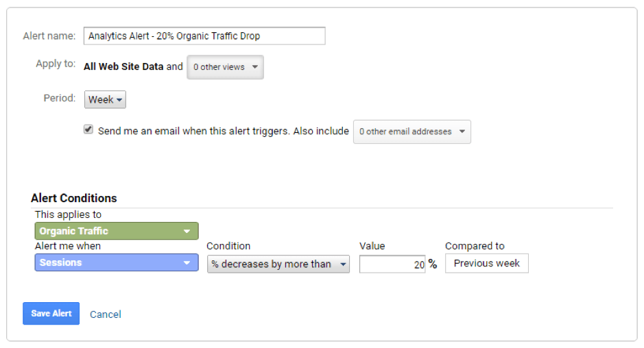Viewport: 644px width, 348px height.
Task: Click the 'Alert Conditions' heading
Action: [74, 198]
